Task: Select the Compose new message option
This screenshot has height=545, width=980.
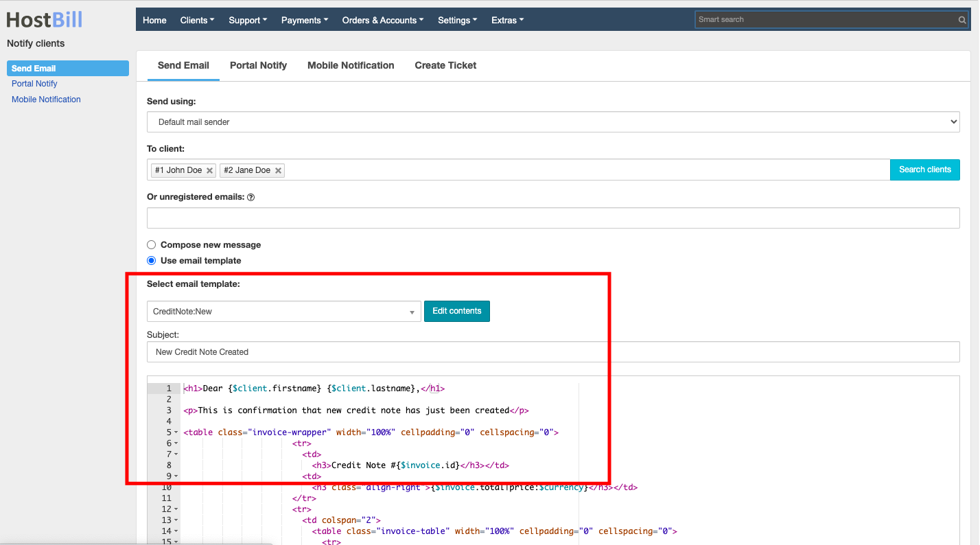Action: (151, 244)
